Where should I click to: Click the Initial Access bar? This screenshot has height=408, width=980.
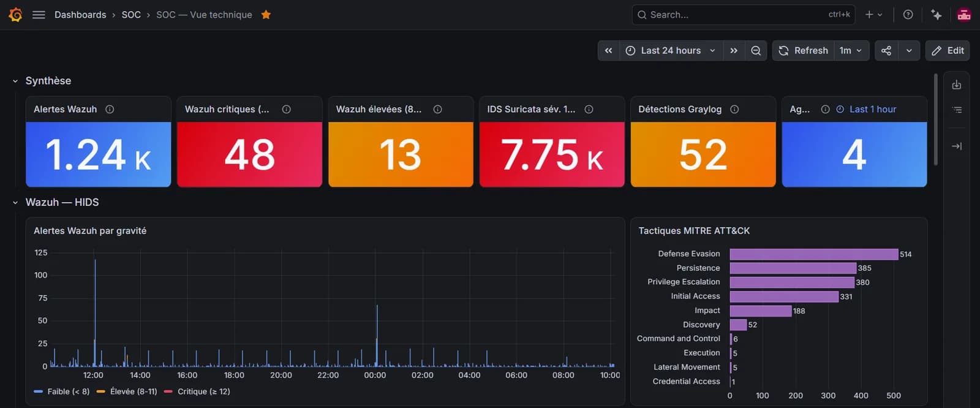(784, 297)
